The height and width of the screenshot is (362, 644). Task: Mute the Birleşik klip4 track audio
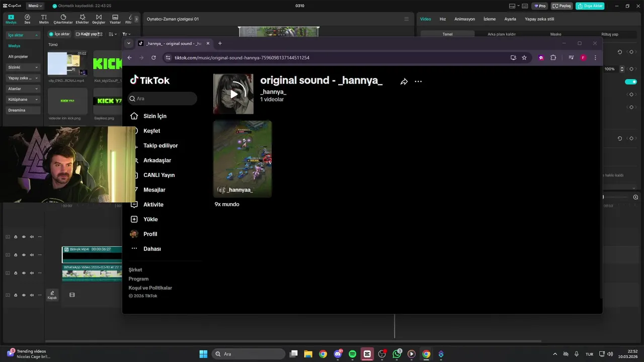[32, 255]
